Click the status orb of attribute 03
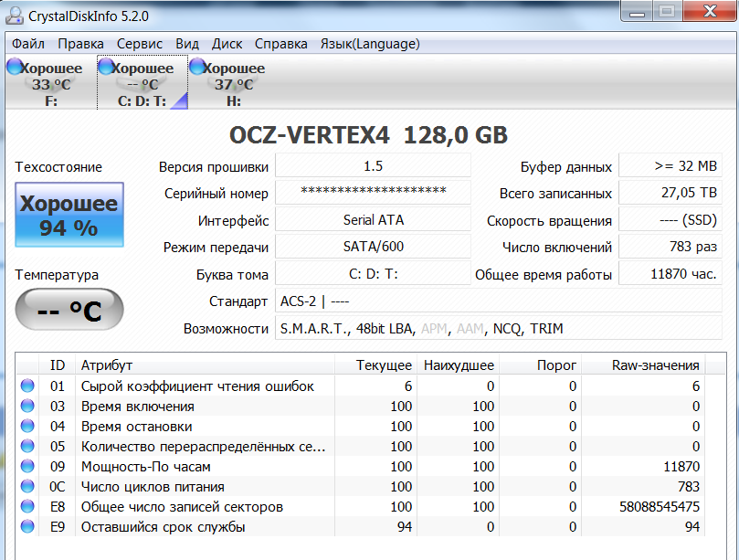Screen dimensions: 739x560 click(x=27, y=406)
